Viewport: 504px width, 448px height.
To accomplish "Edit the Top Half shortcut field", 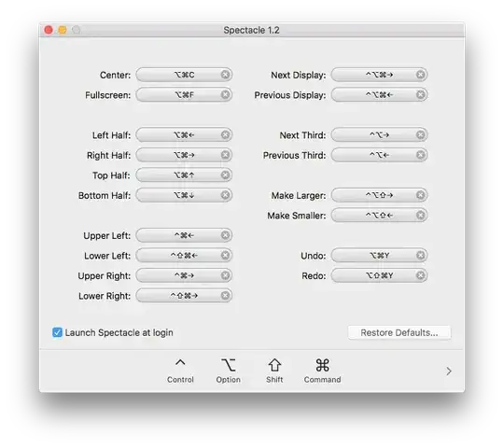I will 184,175.
